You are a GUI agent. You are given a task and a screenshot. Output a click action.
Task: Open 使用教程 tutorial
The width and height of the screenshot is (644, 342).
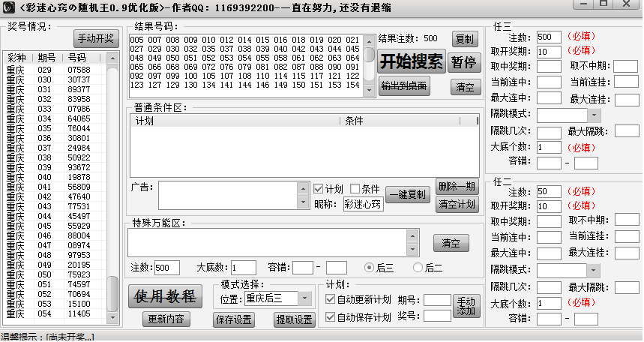pyautogui.click(x=165, y=296)
